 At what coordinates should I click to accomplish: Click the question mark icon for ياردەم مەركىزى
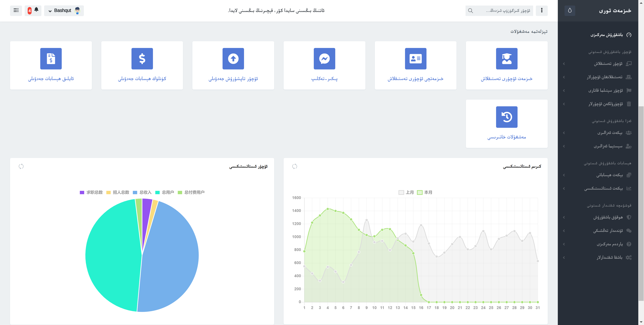[629, 244]
